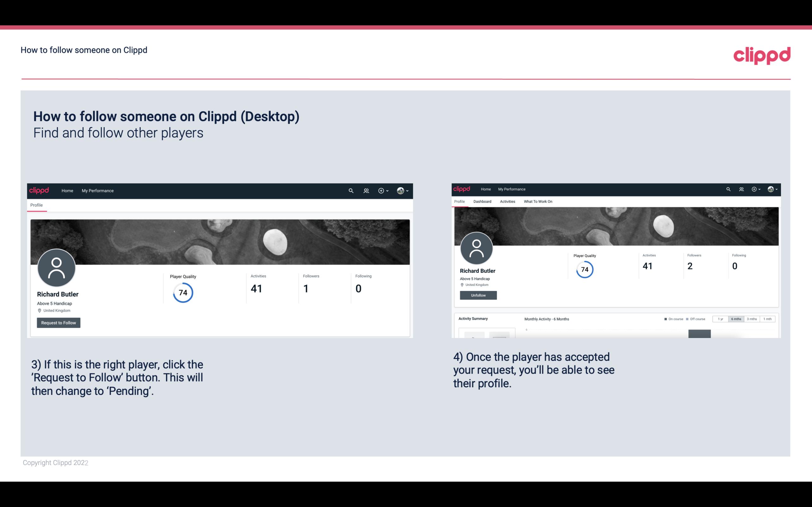Select the '6 mths' activity toggle button
This screenshot has width=812, height=507.
pyautogui.click(x=736, y=319)
